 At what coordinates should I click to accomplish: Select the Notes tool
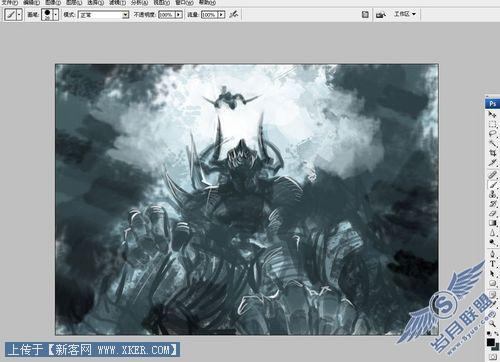[x=492, y=295]
